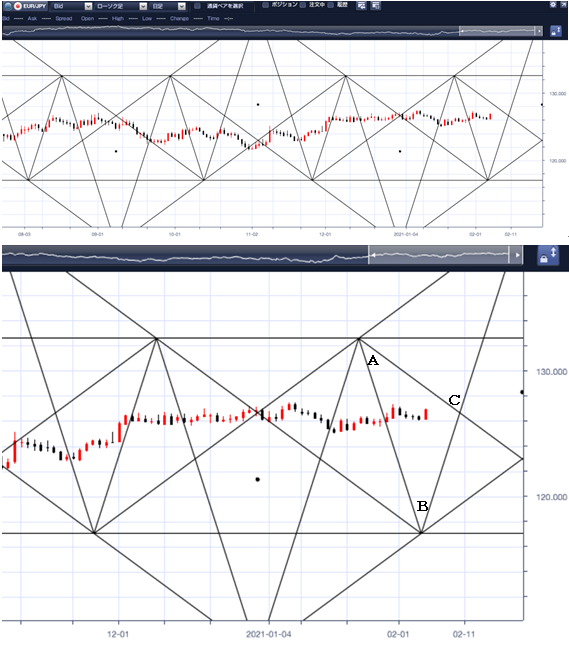Click the top overview bar right-end arrow

[x=539, y=31]
